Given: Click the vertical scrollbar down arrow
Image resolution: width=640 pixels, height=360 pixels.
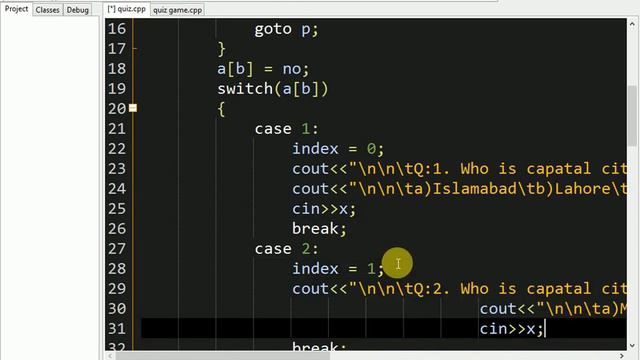Looking at the screenshot, I should (632, 345).
